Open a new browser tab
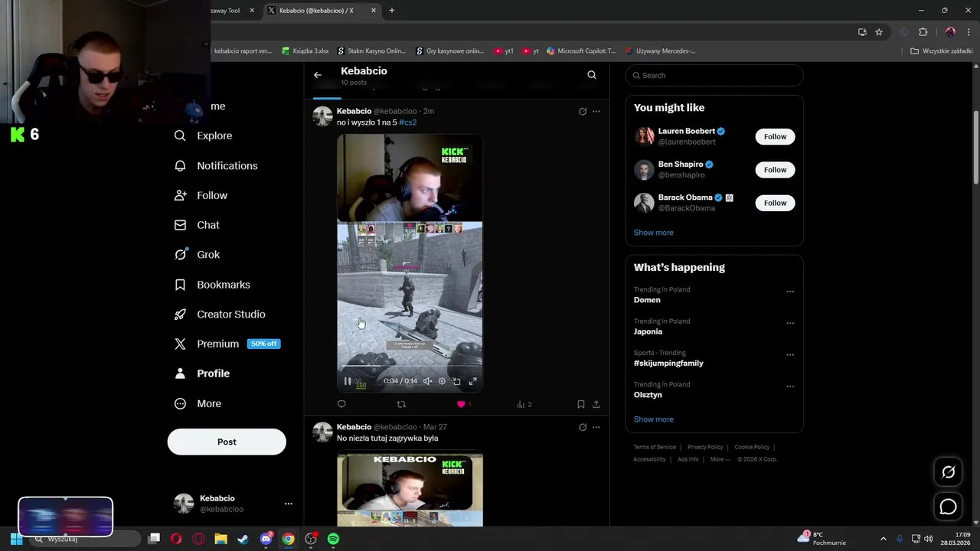This screenshot has height=551, width=980. point(392,11)
